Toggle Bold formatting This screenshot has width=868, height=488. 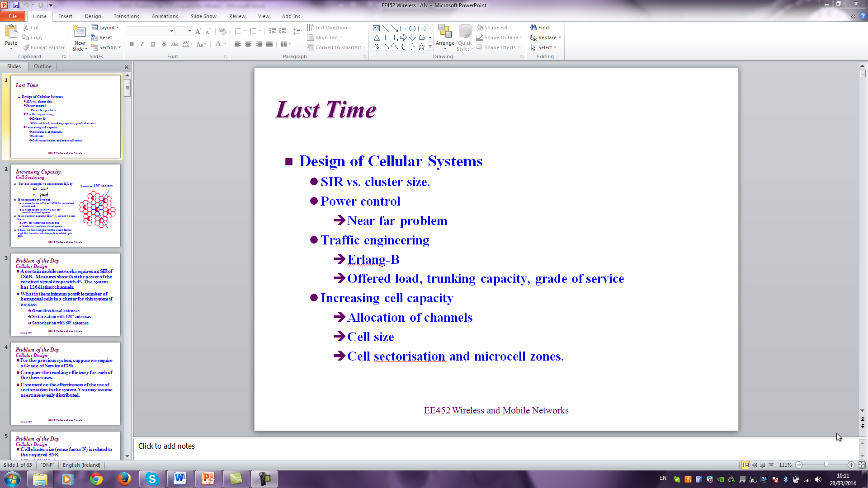[x=132, y=44]
